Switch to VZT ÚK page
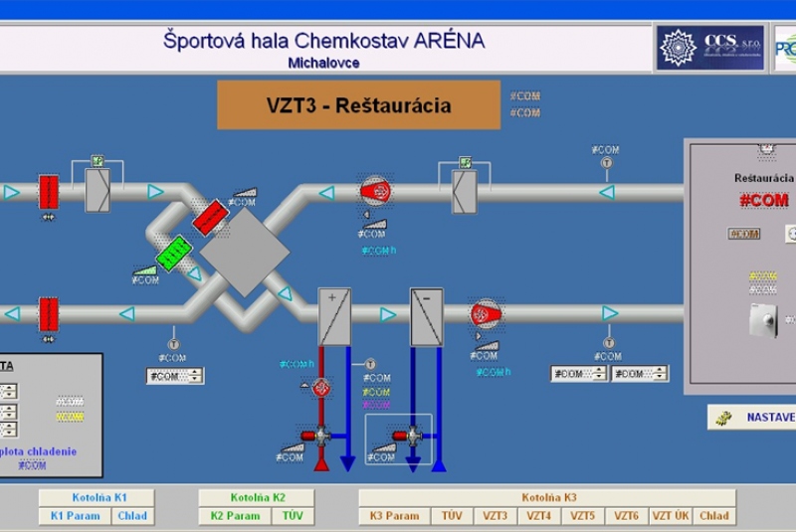This screenshot has height=532, width=796. pyautogui.click(x=670, y=516)
